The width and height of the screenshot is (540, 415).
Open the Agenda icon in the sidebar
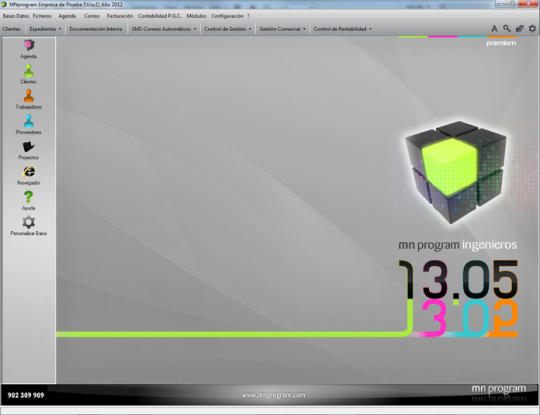[x=29, y=45]
